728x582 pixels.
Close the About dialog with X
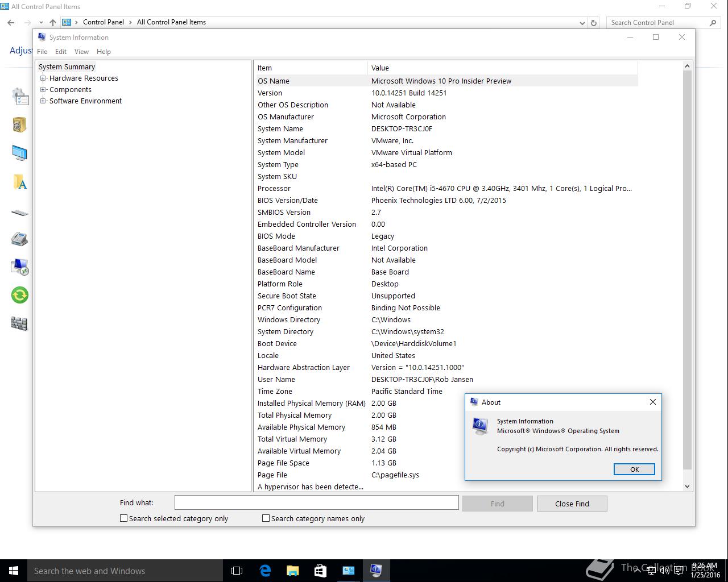653,402
